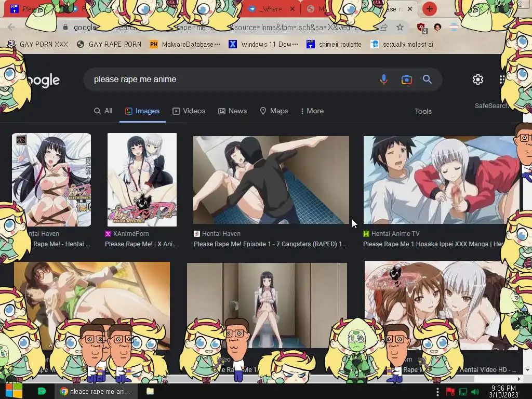Open the green app on taskbar
The image size is (532, 399).
coord(42,391)
